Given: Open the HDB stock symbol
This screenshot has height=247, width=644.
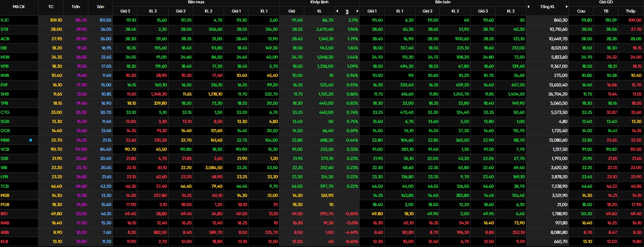Looking at the screenshot, I should click(x=5, y=57).
